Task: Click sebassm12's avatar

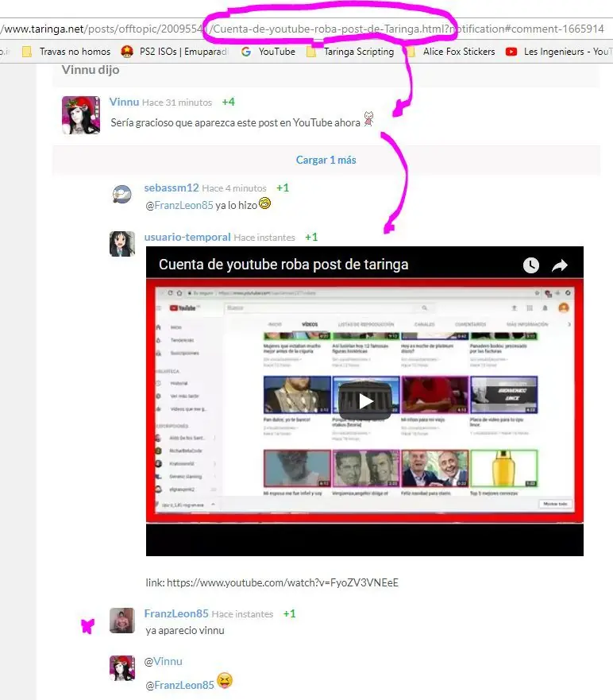Action: [x=121, y=194]
